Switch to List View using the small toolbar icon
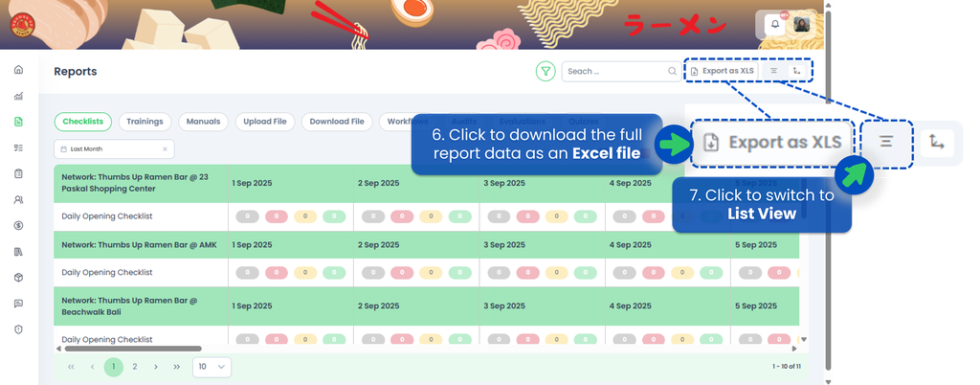The height and width of the screenshot is (385, 980). pos(773,71)
